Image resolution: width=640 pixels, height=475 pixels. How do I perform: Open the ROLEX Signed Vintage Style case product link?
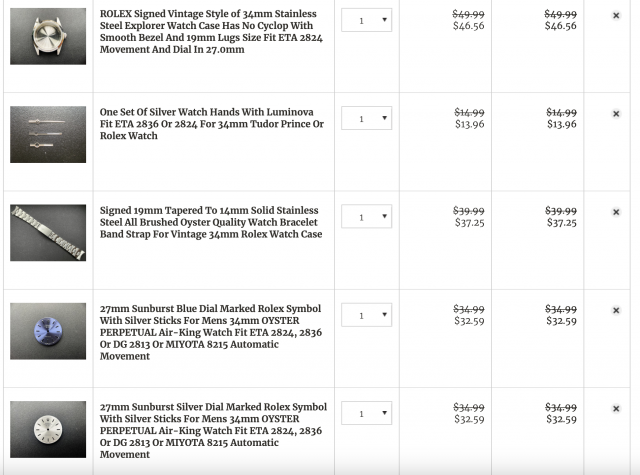(211, 31)
